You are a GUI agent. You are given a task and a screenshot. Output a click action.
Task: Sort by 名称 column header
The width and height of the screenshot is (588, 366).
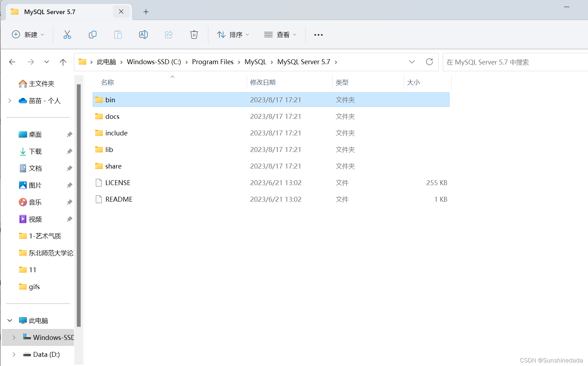pyautogui.click(x=107, y=82)
